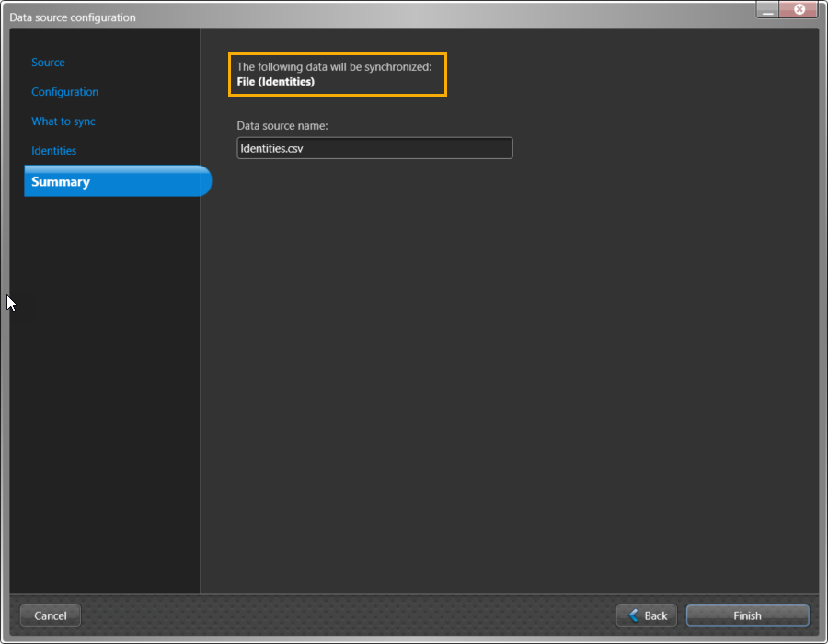Click the Finish button
The image size is (828, 644).
[x=747, y=615]
